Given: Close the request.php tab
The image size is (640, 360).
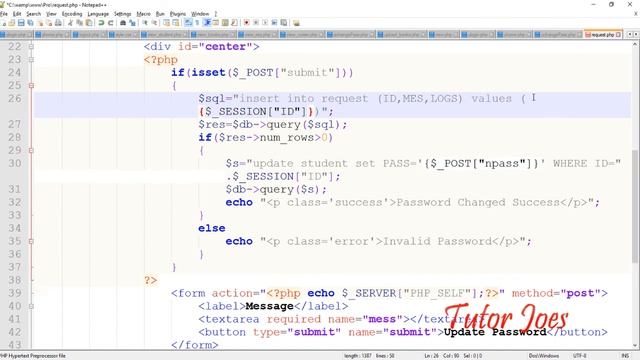Looking at the screenshot, I should (619, 35).
